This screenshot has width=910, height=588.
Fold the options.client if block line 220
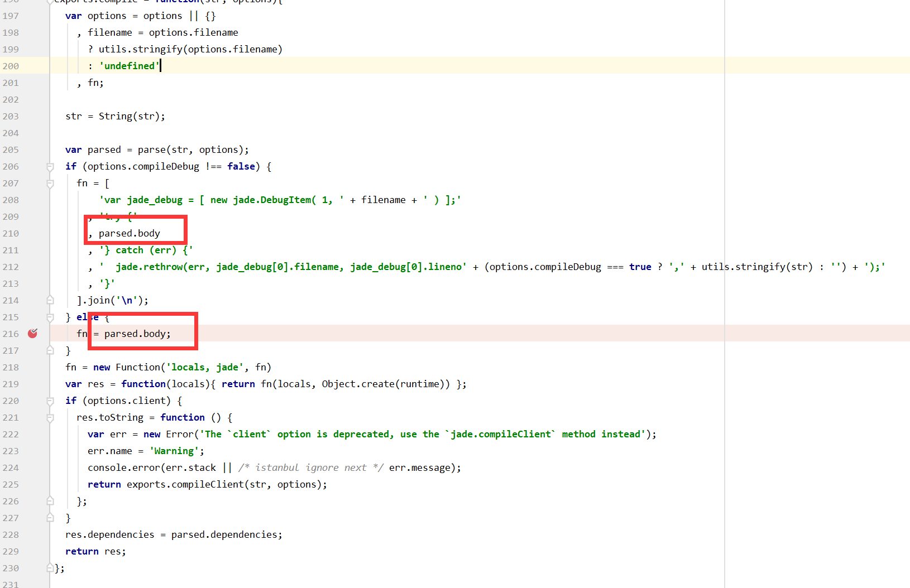click(x=50, y=401)
